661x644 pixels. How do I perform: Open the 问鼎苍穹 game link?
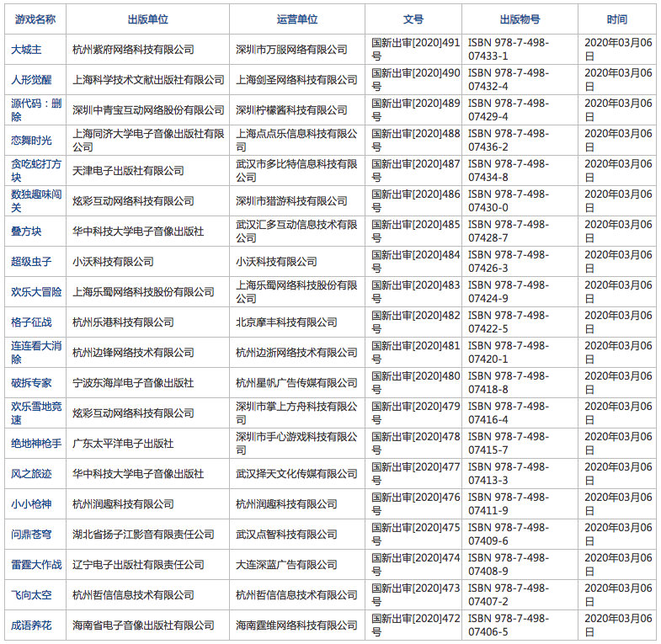click(31, 535)
